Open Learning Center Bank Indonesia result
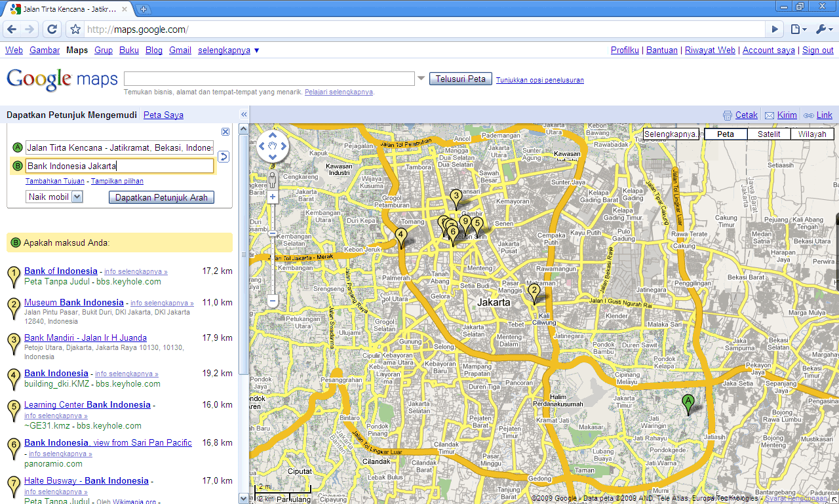Viewport: 839px width, 504px height. click(87, 405)
